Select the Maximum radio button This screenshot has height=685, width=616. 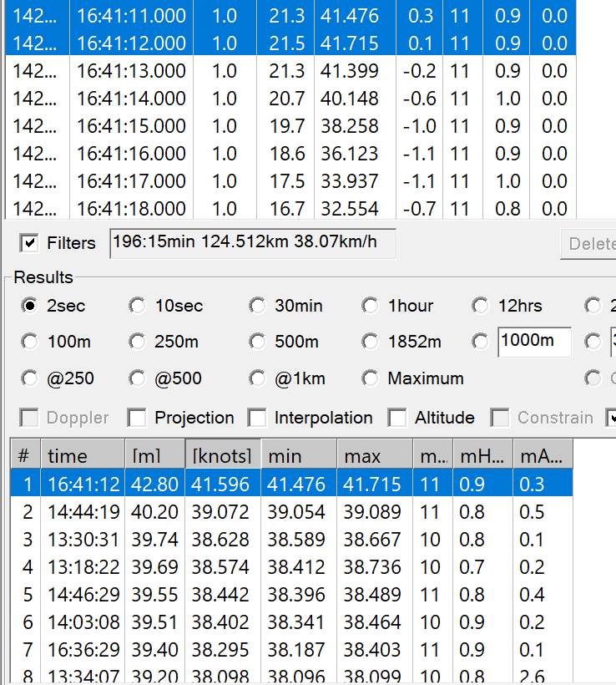(370, 378)
